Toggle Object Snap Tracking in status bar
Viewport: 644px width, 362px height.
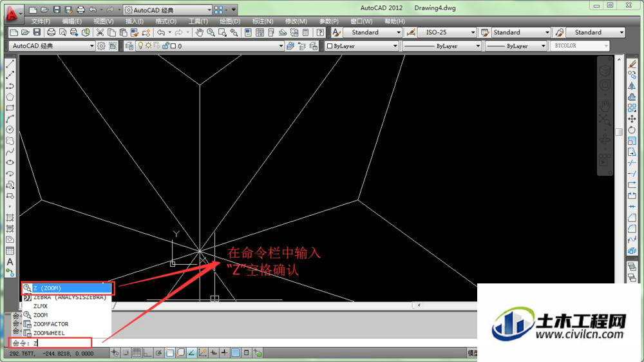(191, 352)
